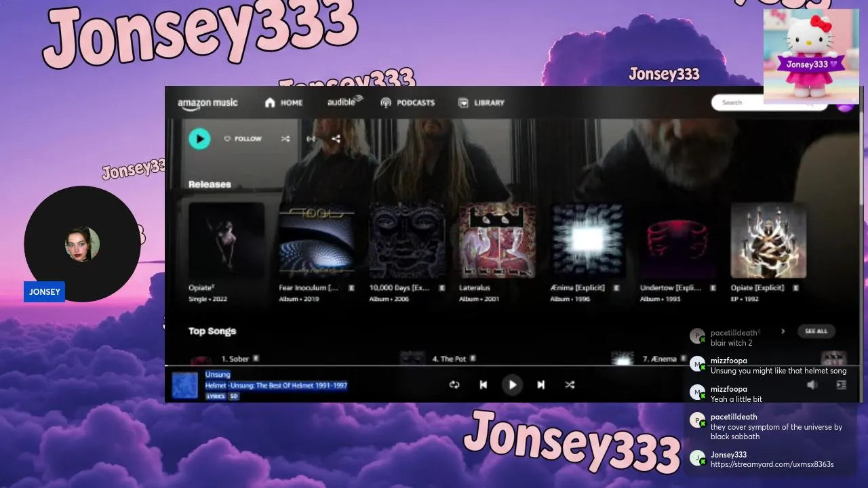Play the artist with teal play button
Screen dimensions: 868x488
click(x=199, y=139)
